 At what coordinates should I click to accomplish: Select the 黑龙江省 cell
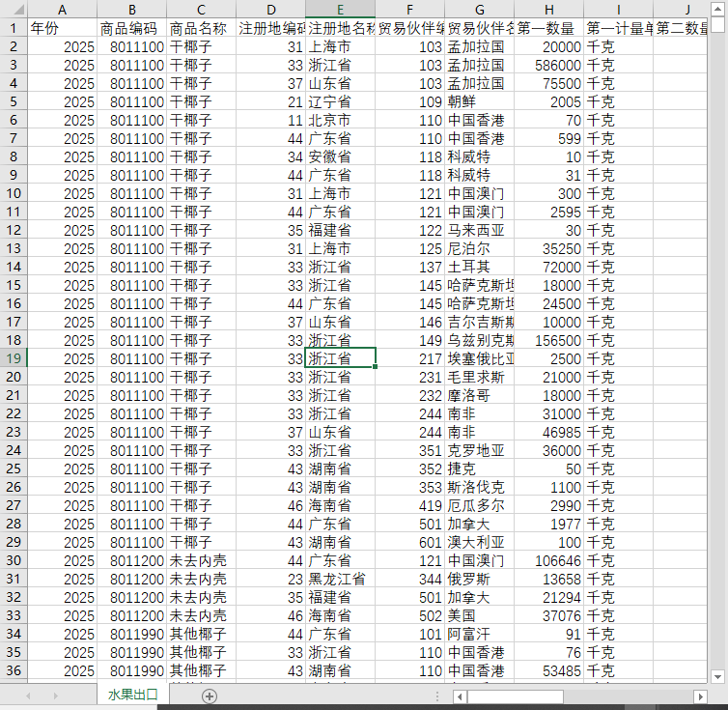(340, 579)
